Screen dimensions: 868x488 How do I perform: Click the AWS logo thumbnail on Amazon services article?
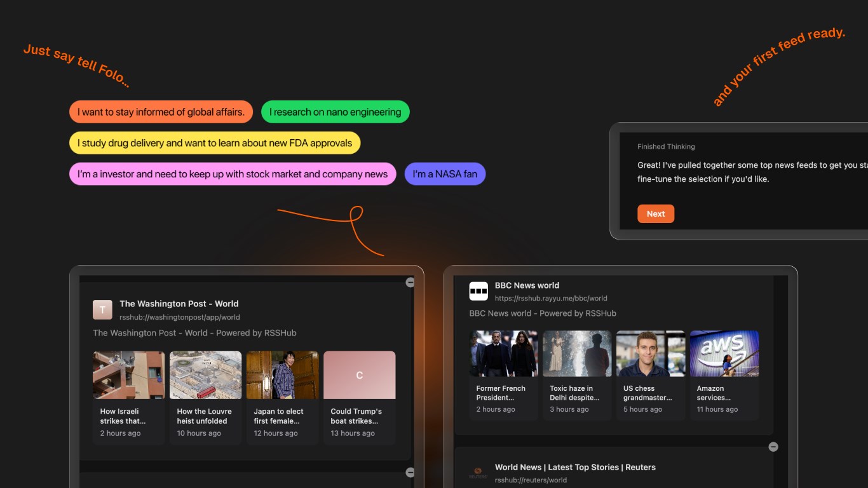(724, 353)
